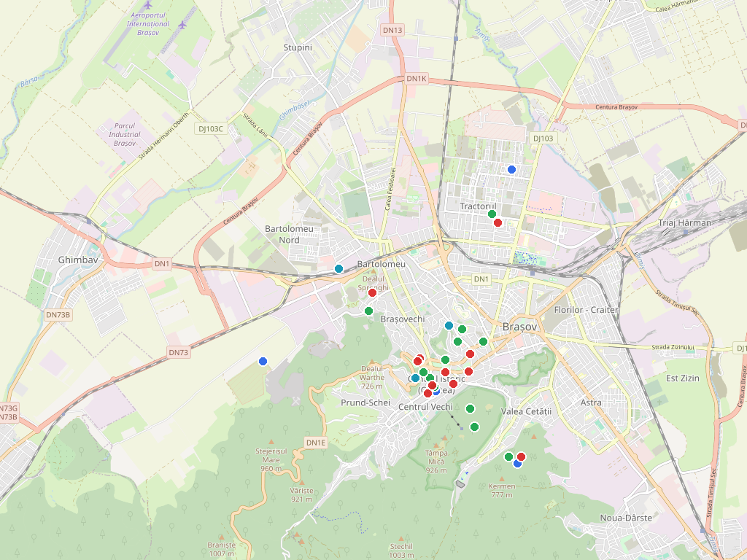The height and width of the screenshot is (560, 747).
Task: Click the Aeroportul Internațional Brașov label
Action: (147, 24)
